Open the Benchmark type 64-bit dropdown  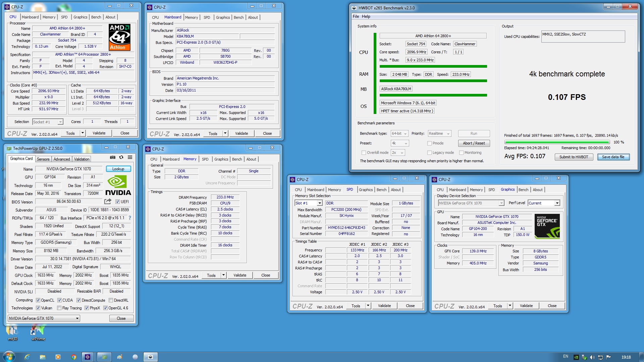399,133
